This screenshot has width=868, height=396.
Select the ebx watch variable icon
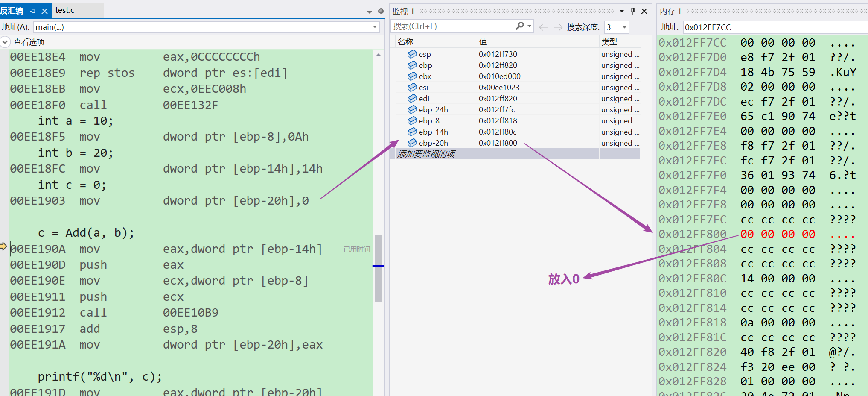(x=412, y=76)
